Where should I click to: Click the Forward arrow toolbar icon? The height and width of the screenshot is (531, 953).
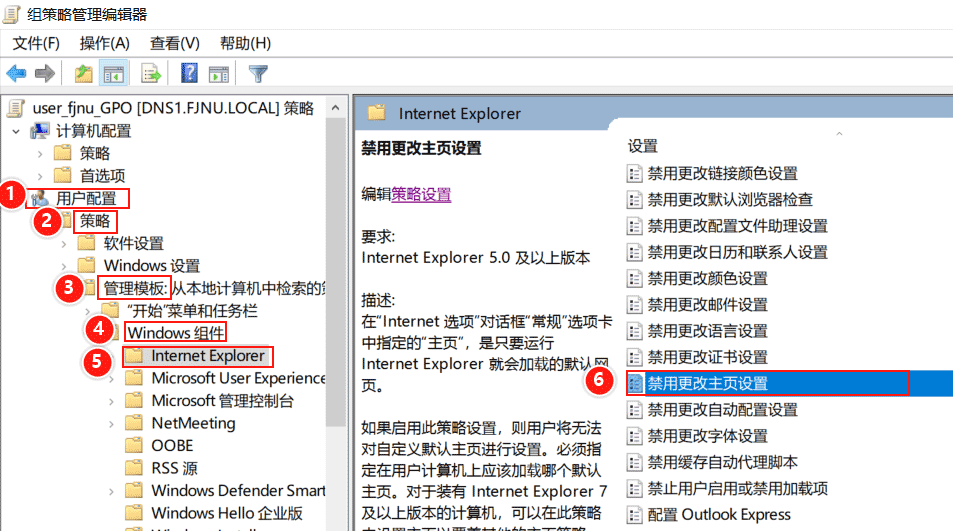45,74
